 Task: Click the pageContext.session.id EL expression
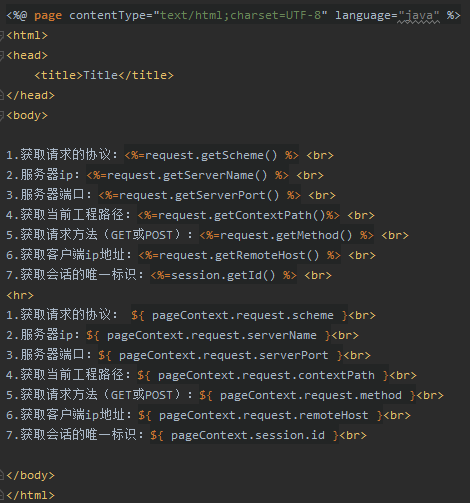click(244, 435)
